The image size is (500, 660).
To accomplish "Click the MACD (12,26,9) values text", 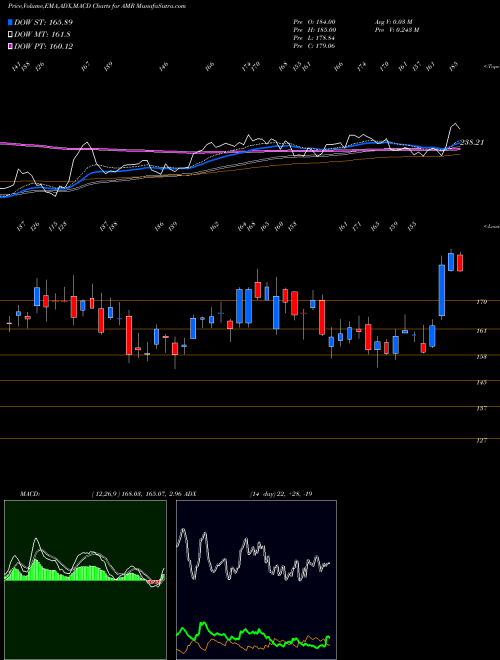I will tap(136, 494).
